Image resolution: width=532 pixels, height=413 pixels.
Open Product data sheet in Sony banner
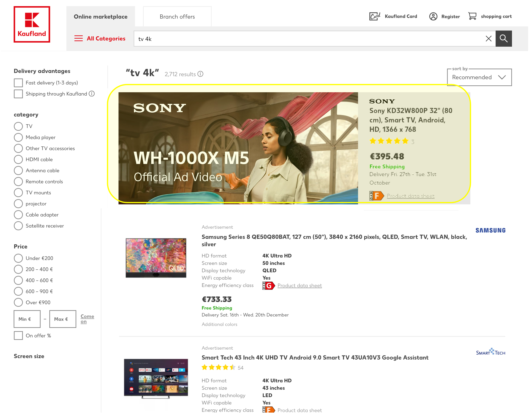(x=411, y=196)
